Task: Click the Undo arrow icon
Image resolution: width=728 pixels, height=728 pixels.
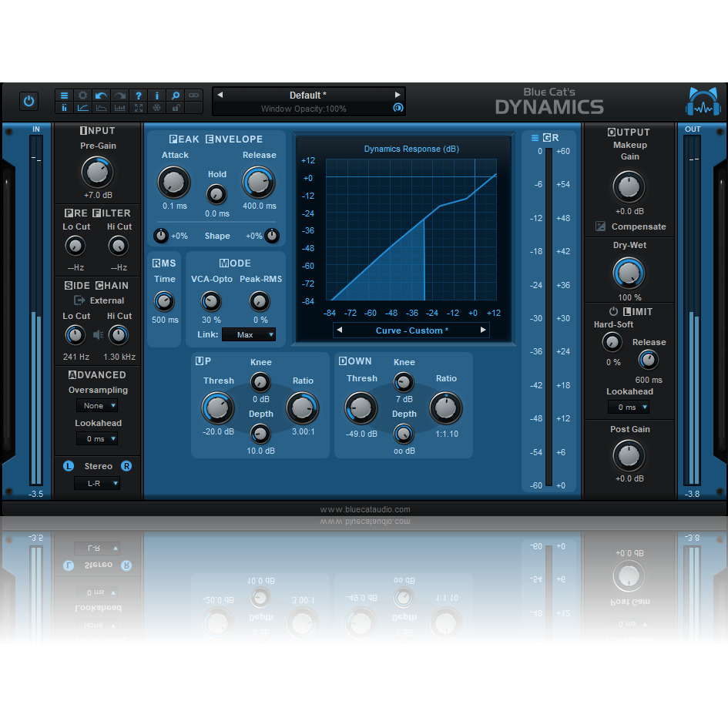Action: pyautogui.click(x=101, y=95)
